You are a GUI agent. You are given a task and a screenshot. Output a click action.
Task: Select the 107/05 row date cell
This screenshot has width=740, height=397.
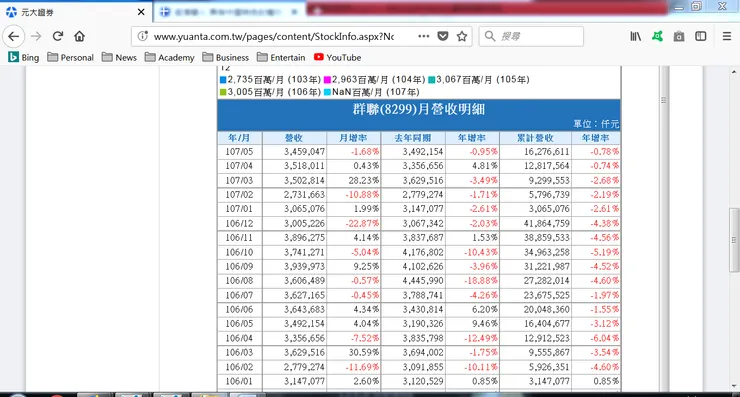(239, 152)
